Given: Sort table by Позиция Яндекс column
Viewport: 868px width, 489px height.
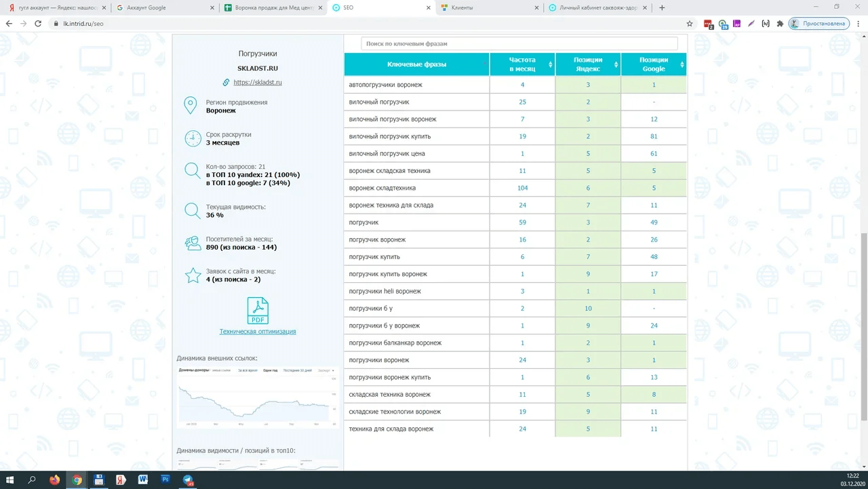Looking at the screenshot, I should click(588, 64).
